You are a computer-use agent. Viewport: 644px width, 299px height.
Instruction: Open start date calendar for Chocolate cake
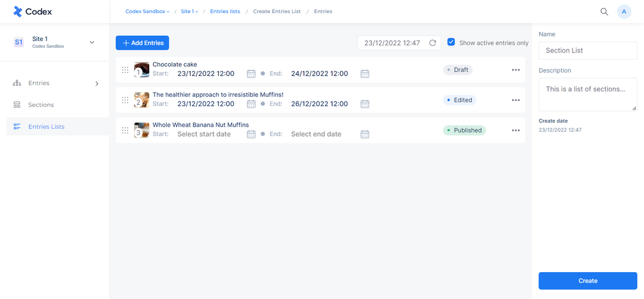[x=252, y=73]
